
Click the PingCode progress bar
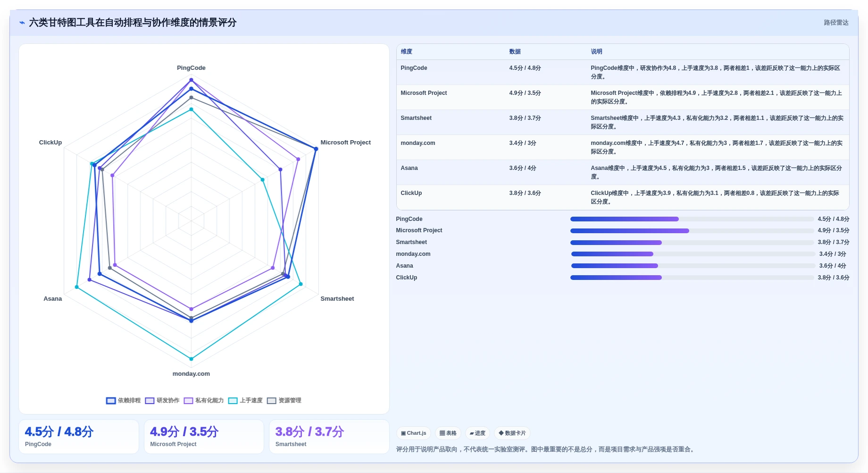click(692, 219)
